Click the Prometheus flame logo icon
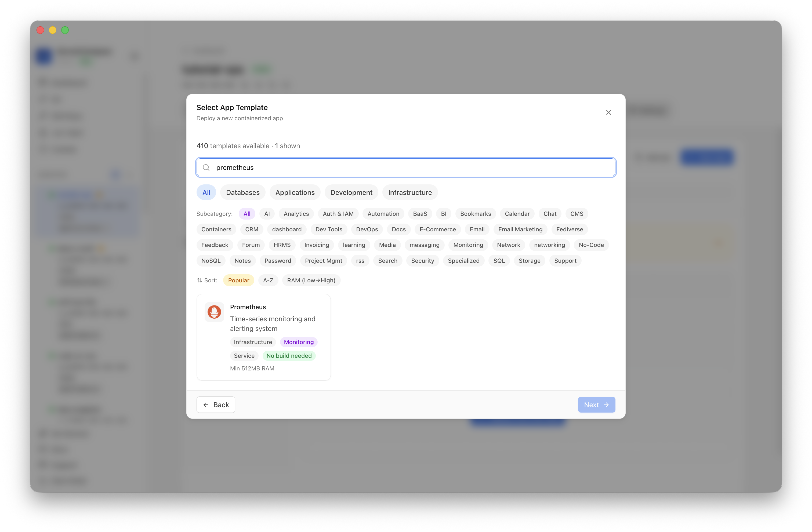Viewport: 812px width, 532px height. coord(214,312)
